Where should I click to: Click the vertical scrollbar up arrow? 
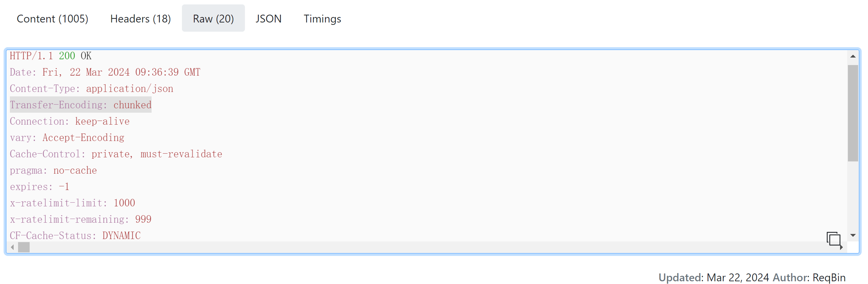click(853, 56)
